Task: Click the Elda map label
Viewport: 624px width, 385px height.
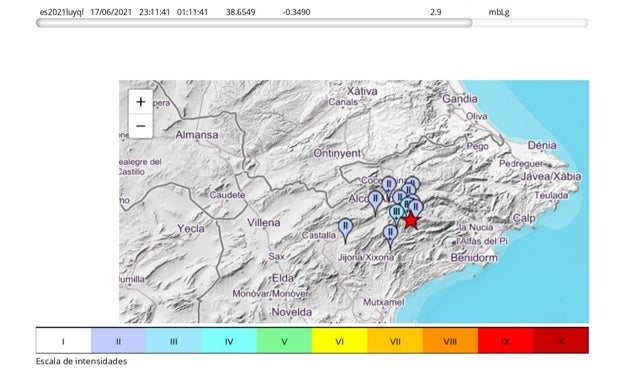Action: [x=283, y=278]
